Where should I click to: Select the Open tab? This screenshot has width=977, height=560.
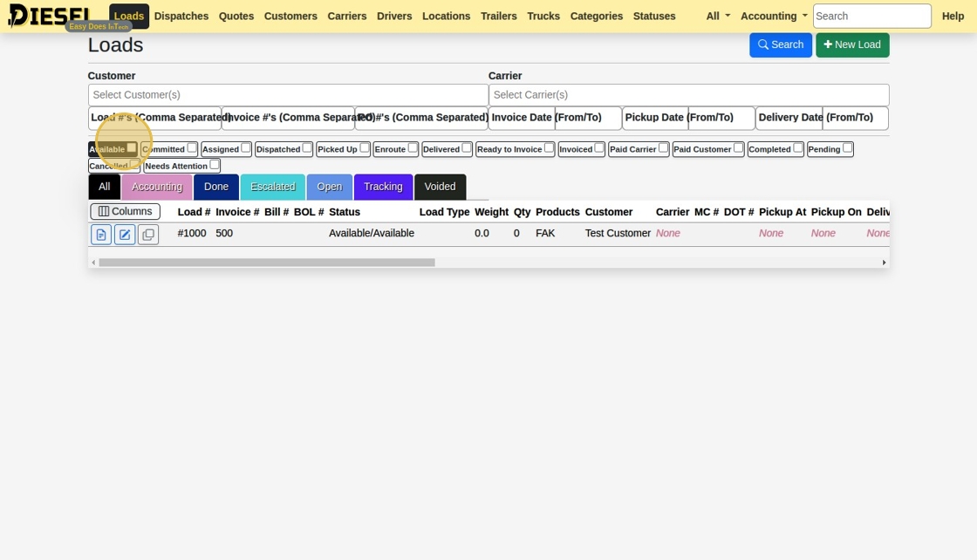pos(330,187)
